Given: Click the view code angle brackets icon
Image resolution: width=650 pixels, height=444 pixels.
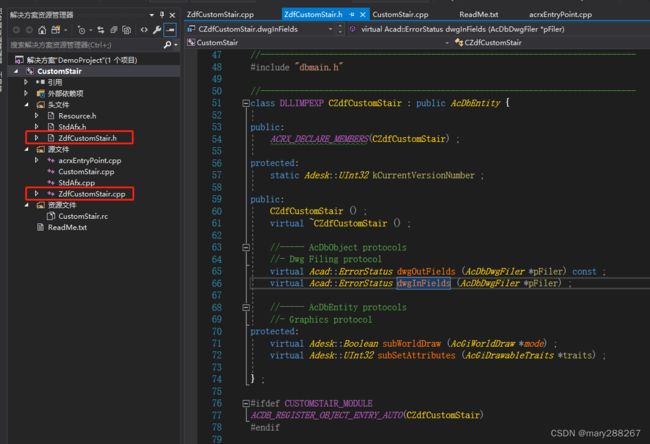Looking at the screenshot, I should [x=144, y=30].
